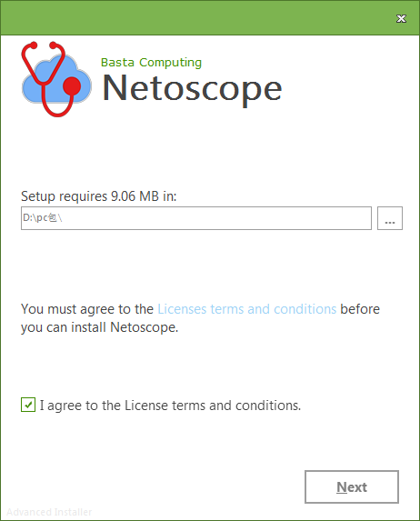Open folder browser with the ellipsis button
The height and width of the screenshot is (521, 420).
[x=390, y=218]
